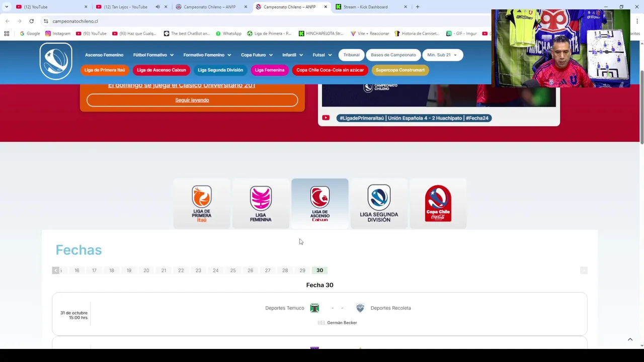The height and width of the screenshot is (362, 644).
Task: Select the Liga de Ascenso Caixun pill
Action: pos(162,70)
